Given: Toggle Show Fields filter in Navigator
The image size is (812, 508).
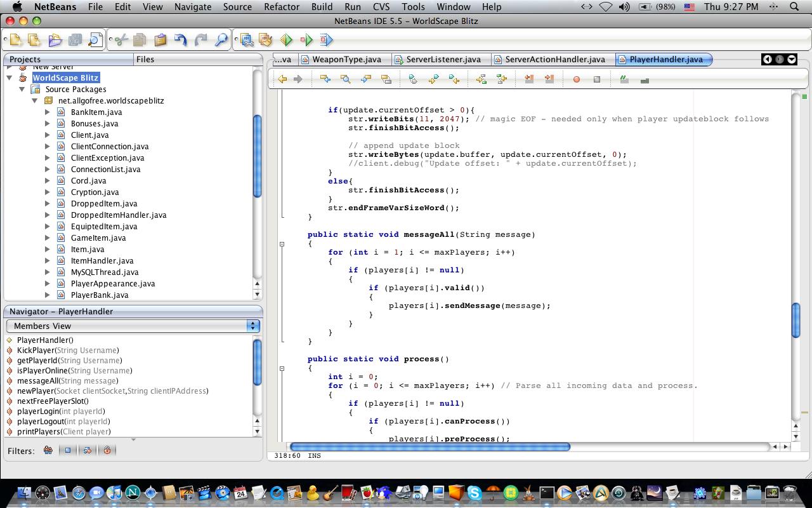Looking at the screenshot, I should [x=67, y=450].
